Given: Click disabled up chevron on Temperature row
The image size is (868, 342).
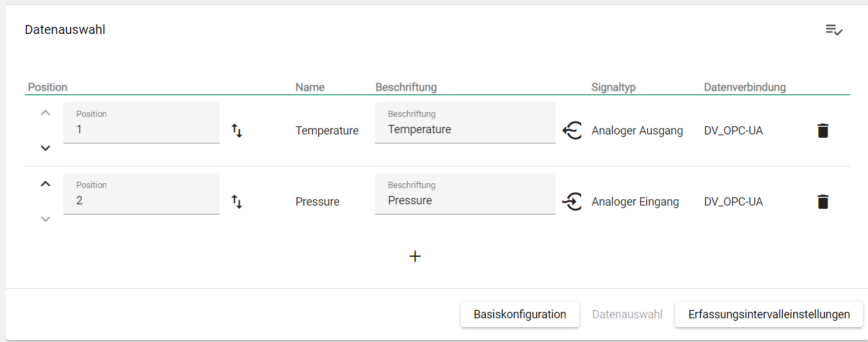Looking at the screenshot, I should 45,113.
